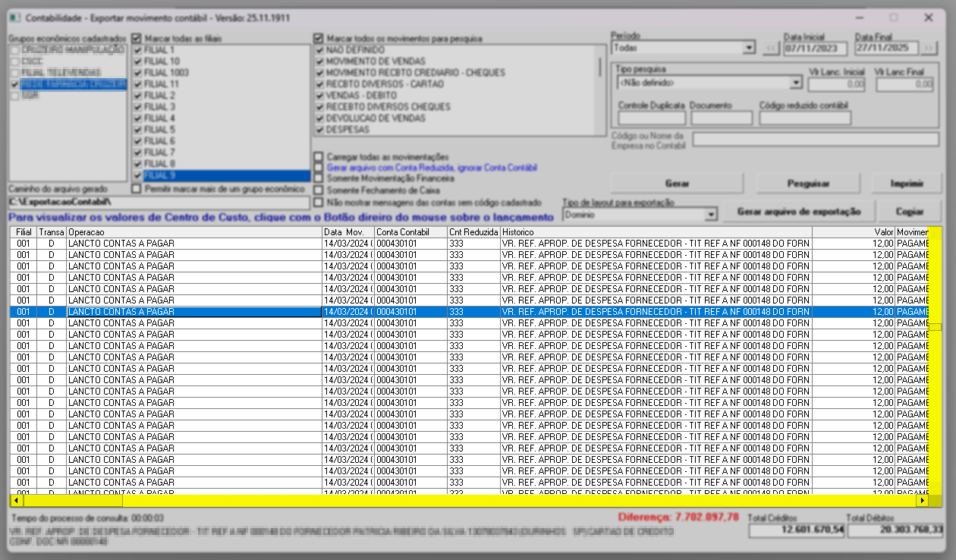
Task: Click the application icon in title bar
Action: coord(15,17)
